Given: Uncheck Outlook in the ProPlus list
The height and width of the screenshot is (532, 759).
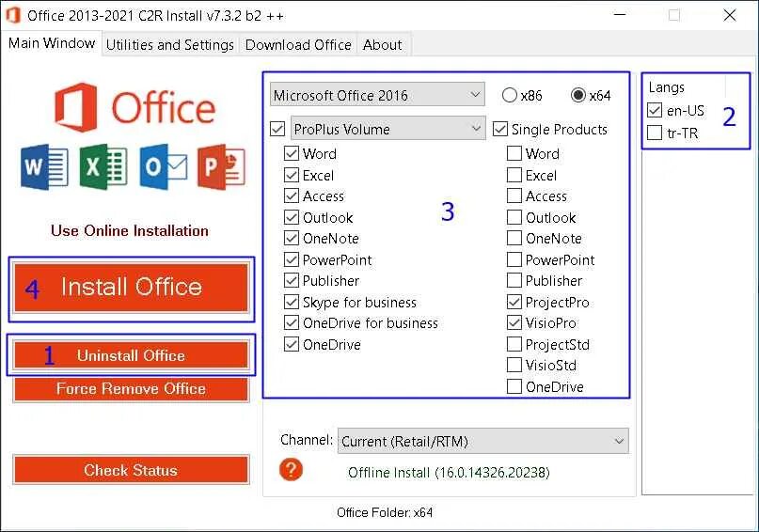Looking at the screenshot, I should (292, 217).
